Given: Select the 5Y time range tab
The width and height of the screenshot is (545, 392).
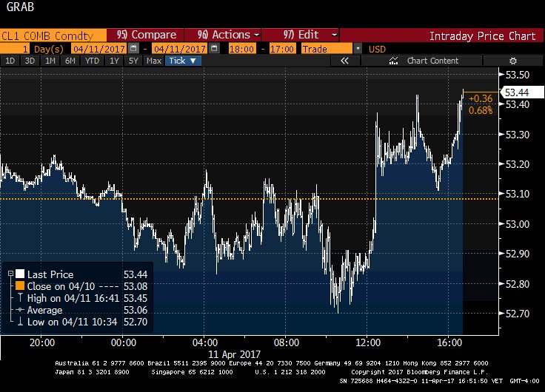Looking at the screenshot, I should pyautogui.click(x=134, y=61).
